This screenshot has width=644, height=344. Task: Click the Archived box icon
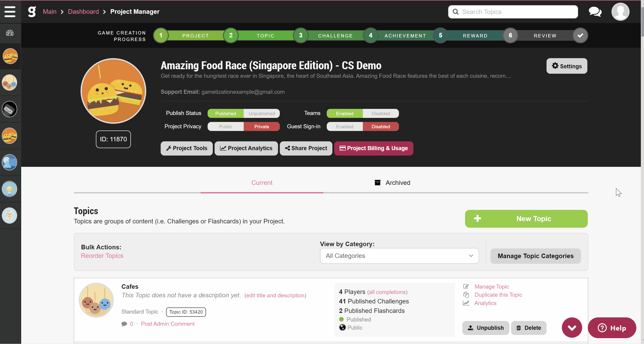click(377, 183)
